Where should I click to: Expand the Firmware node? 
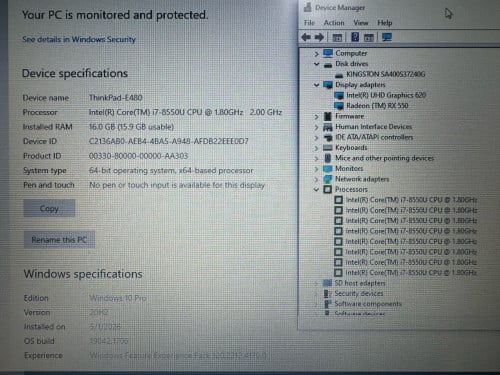click(316, 117)
